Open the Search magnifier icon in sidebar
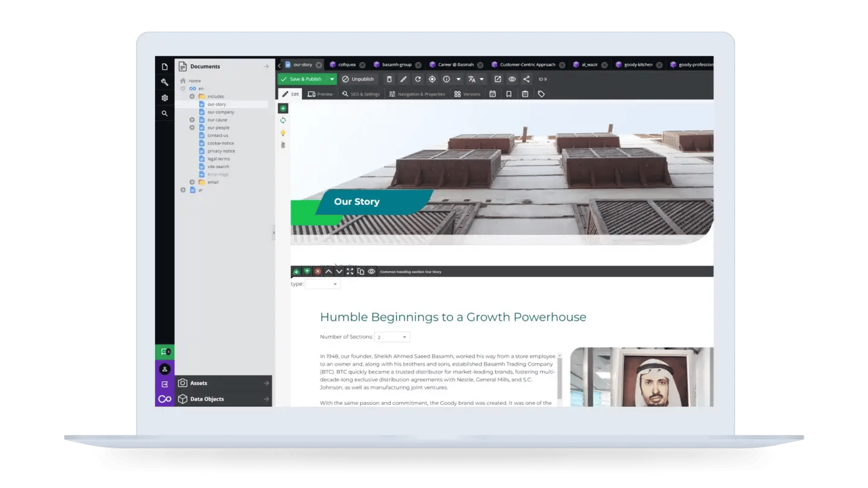 coord(165,113)
